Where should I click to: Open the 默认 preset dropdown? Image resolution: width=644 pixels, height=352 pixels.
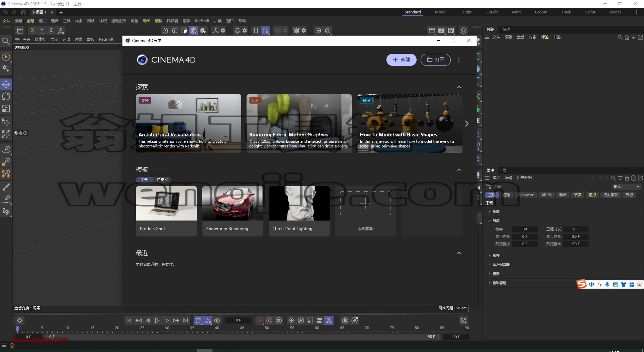(x=627, y=186)
